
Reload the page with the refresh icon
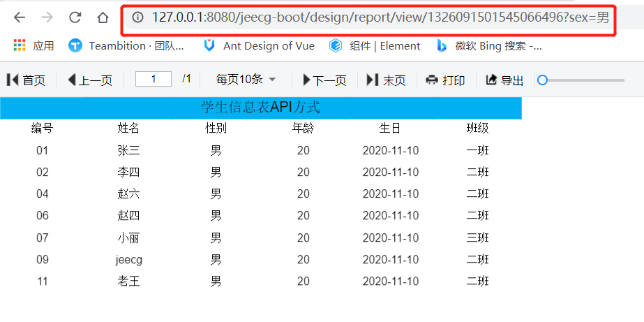point(75,17)
